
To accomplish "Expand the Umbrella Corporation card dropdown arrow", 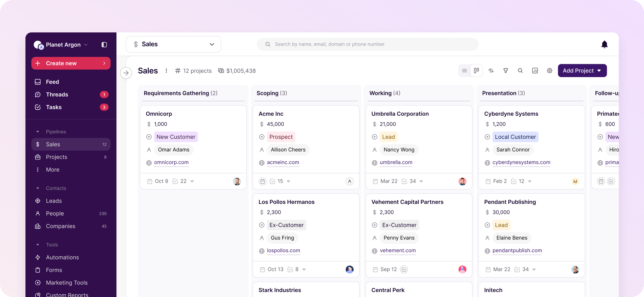I will 421,181.
